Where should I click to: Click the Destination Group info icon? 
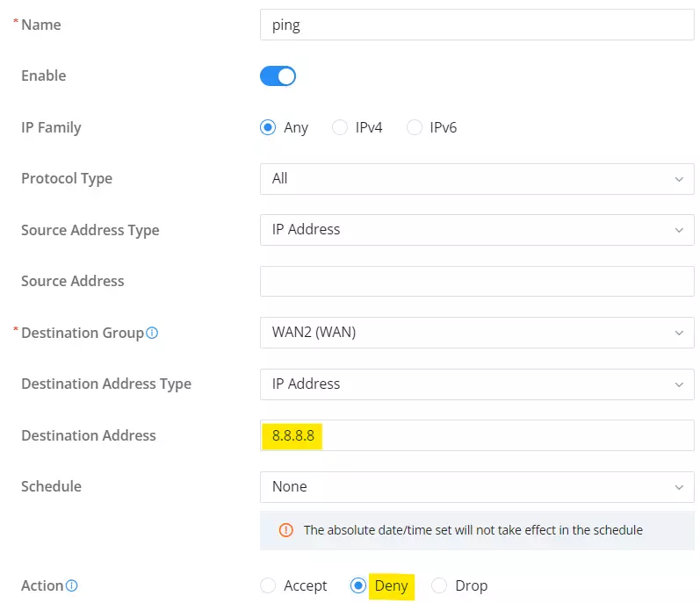click(152, 333)
